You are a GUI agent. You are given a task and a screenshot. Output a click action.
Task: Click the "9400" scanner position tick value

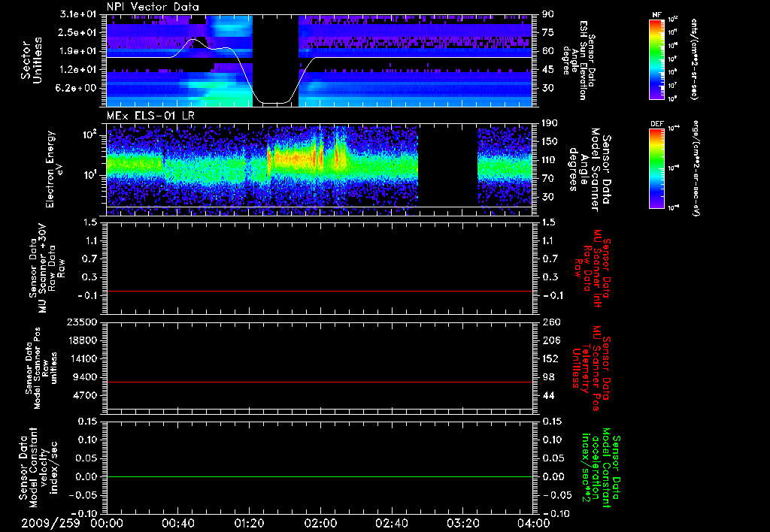[x=86, y=377]
